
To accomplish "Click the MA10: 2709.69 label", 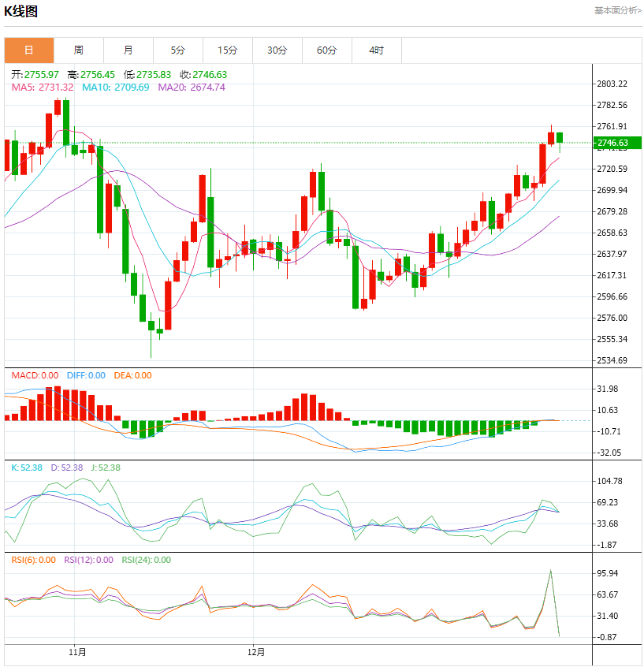I will pos(116,88).
